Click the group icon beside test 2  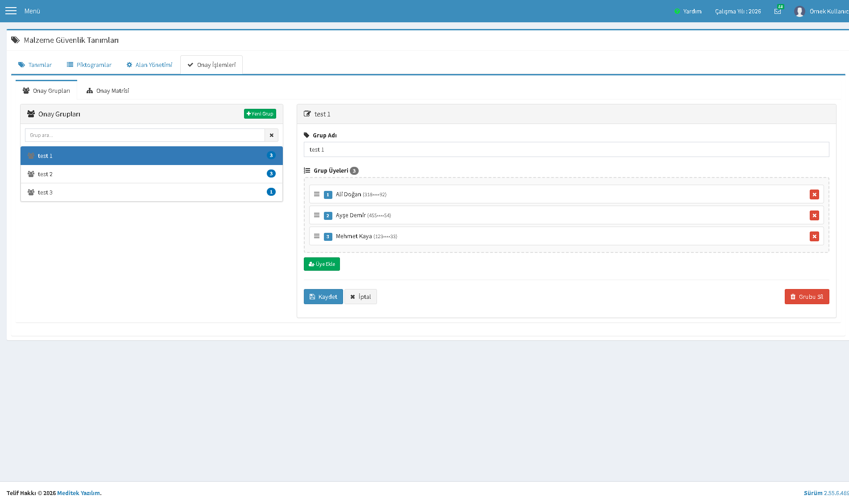31,174
